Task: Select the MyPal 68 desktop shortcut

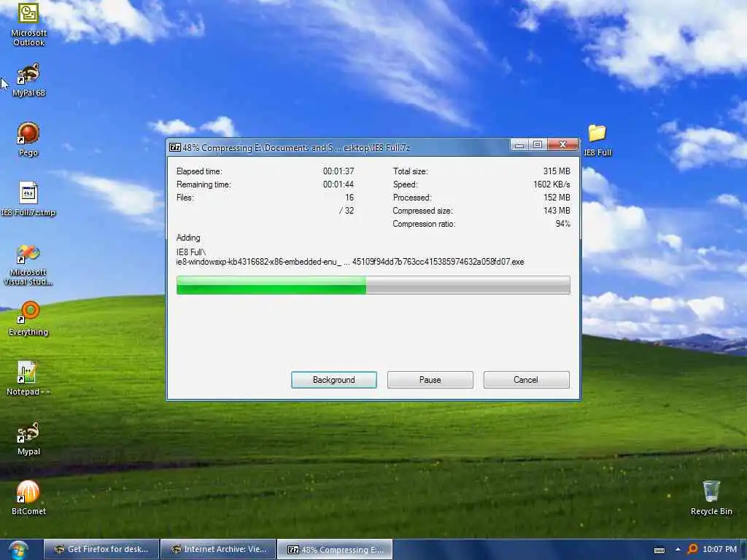Action: (x=28, y=79)
